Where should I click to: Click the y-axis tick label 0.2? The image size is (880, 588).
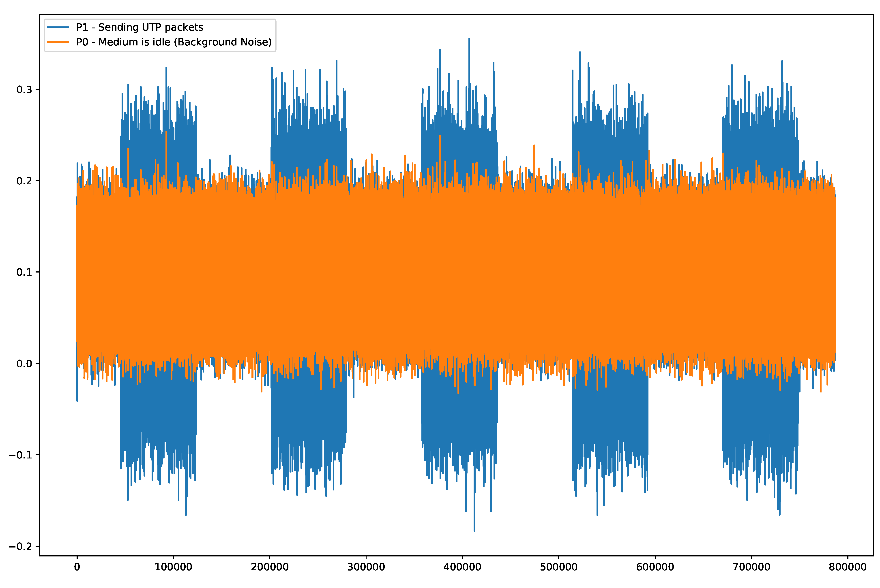24,181
